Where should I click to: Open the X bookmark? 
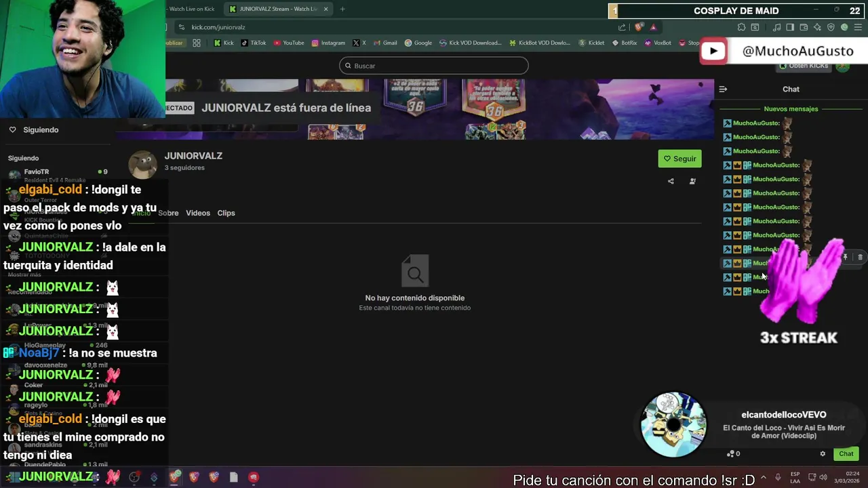tap(359, 43)
